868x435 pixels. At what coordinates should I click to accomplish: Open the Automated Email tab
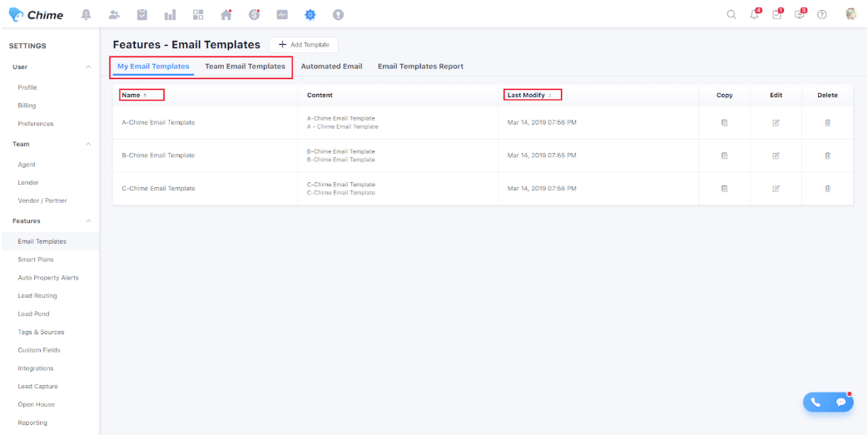click(331, 67)
